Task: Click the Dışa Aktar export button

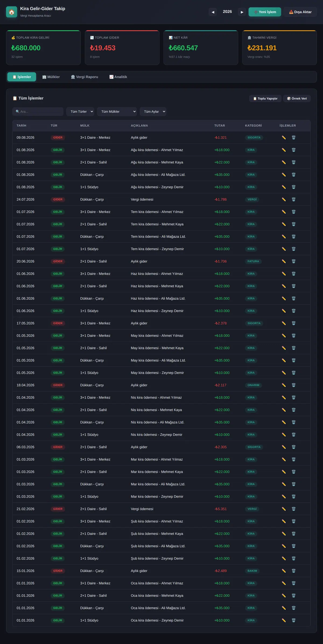Action: pyautogui.click(x=300, y=12)
